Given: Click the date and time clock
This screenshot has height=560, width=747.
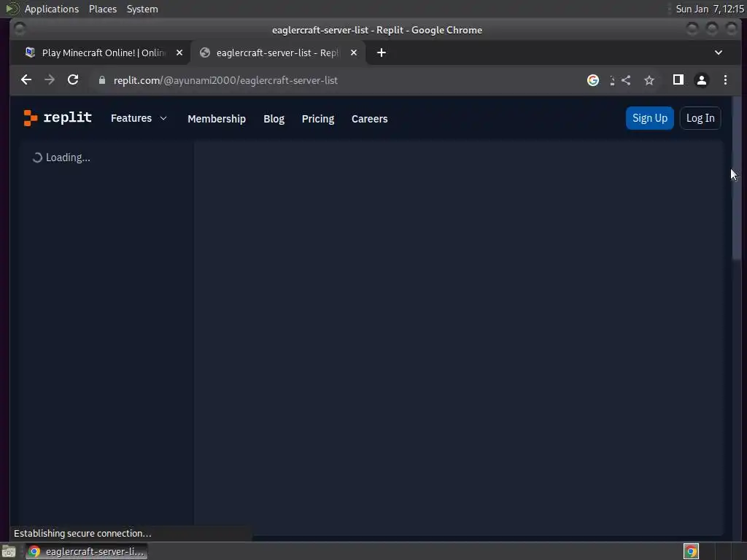Looking at the screenshot, I should pyautogui.click(x=709, y=9).
